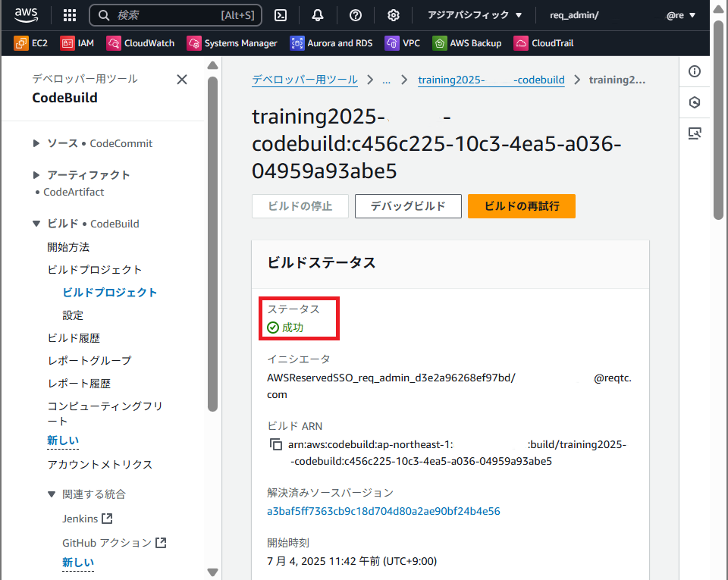
Task: Open IAM favorite shortcut
Action: (x=77, y=43)
